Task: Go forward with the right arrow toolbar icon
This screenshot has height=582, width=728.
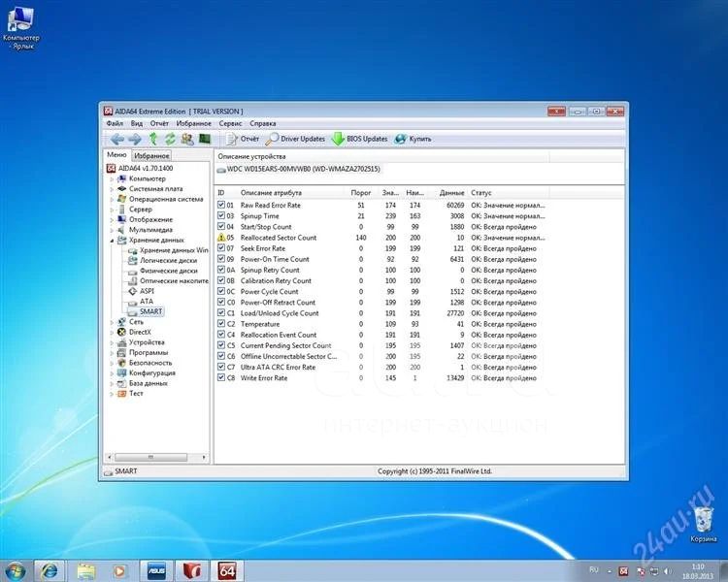Action: 135,139
